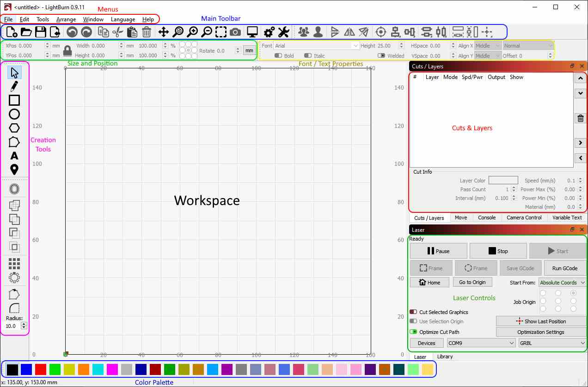Select the Ellipse creation tool
This screenshot has width=588, height=387.
pos(14,114)
